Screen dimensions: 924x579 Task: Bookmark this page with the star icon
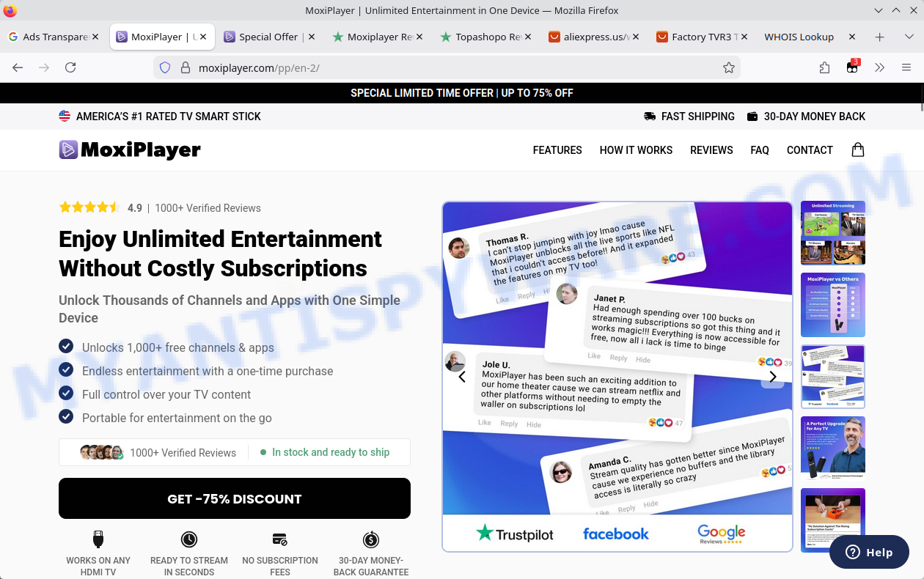[x=728, y=67]
